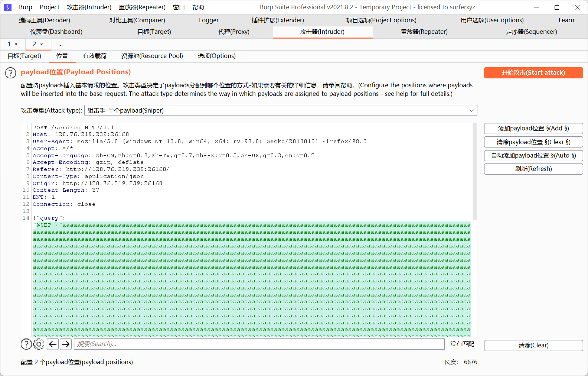This screenshot has width=588, height=376.
Task: Select Intruder attack tab 1
Action: [x=9, y=44]
